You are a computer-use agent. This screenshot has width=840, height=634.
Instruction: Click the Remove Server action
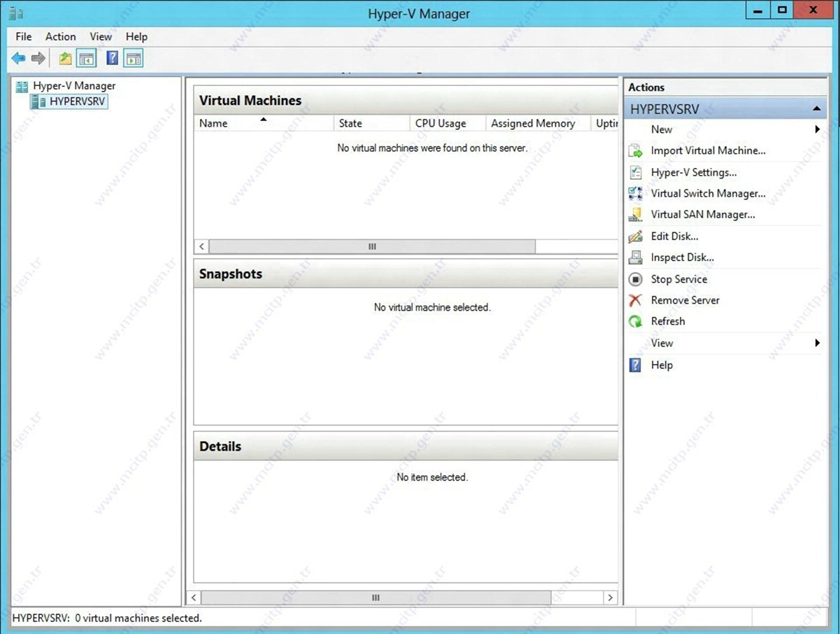tap(685, 300)
